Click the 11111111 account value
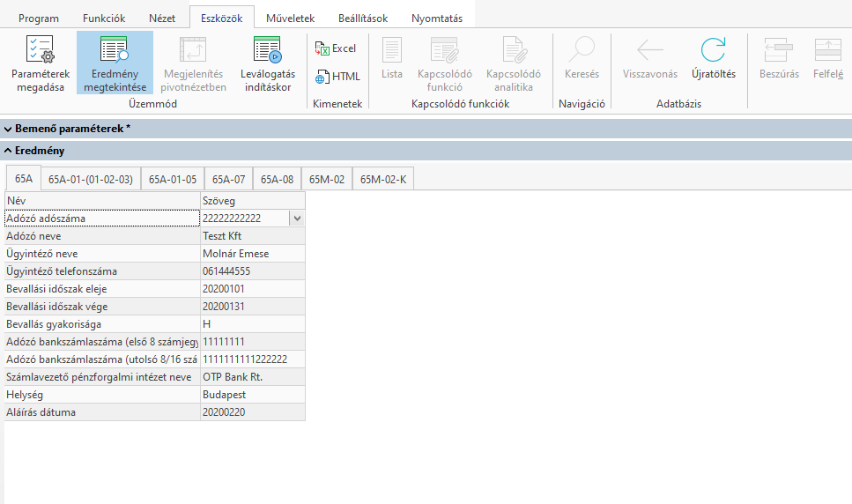The height and width of the screenshot is (504, 852). [253, 342]
